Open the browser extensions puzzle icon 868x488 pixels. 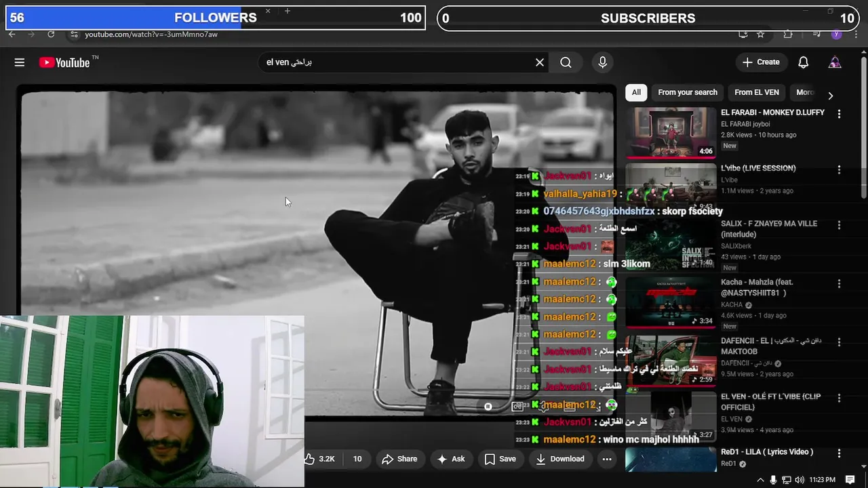click(x=787, y=34)
